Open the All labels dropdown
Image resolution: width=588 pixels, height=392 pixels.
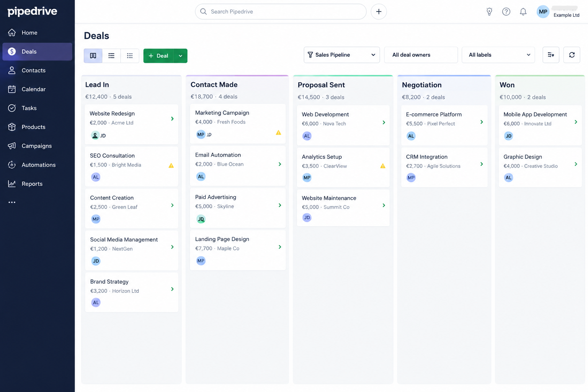(x=498, y=55)
